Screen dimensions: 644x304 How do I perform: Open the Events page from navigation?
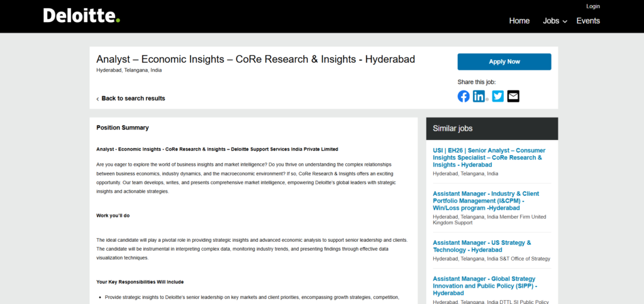tap(588, 21)
